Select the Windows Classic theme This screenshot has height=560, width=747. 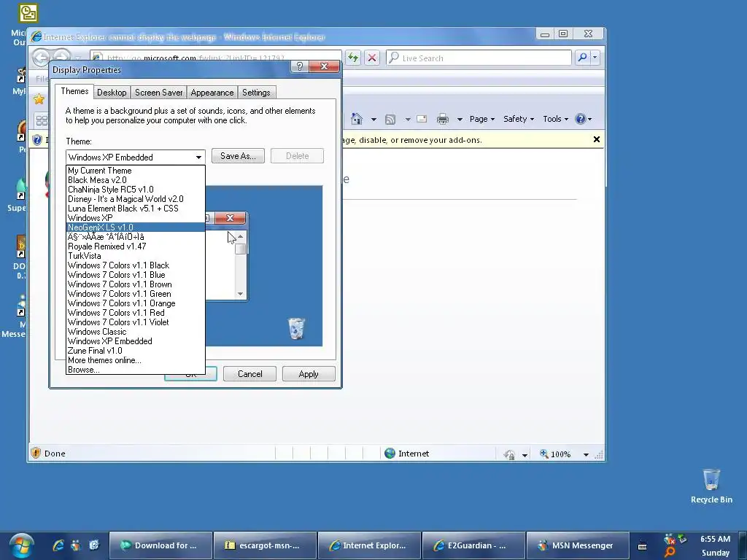(136, 332)
